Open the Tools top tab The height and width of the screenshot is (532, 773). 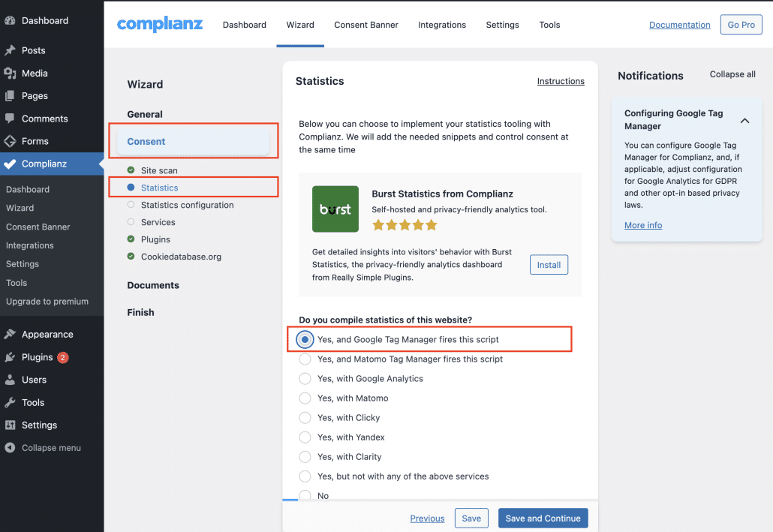click(x=549, y=25)
